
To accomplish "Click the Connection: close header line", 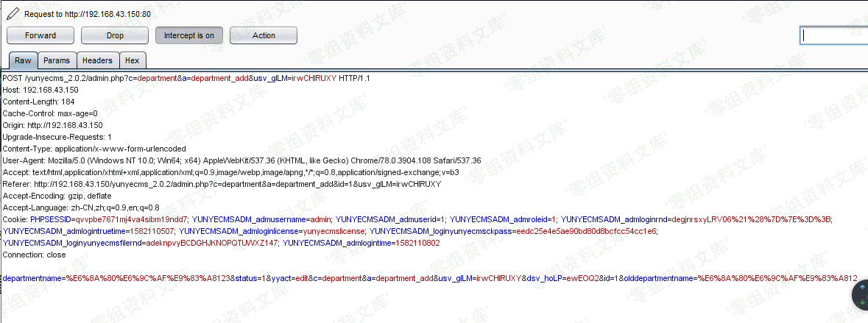I will pyautogui.click(x=34, y=255).
